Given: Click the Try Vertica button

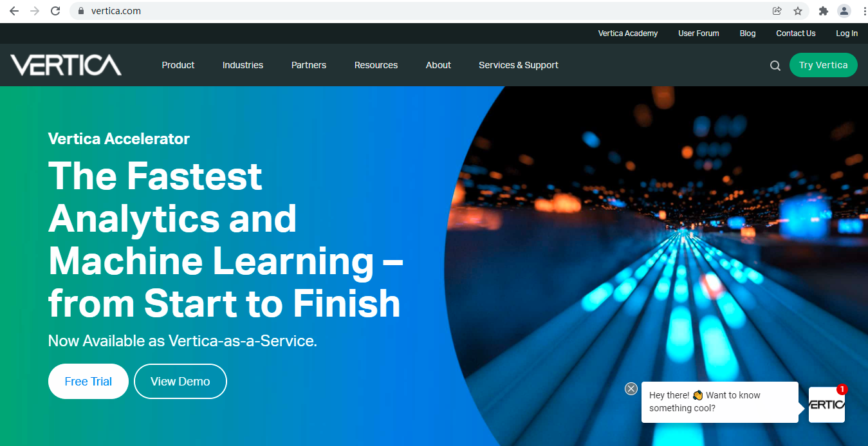Looking at the screenshot, I should coord(824,65).
